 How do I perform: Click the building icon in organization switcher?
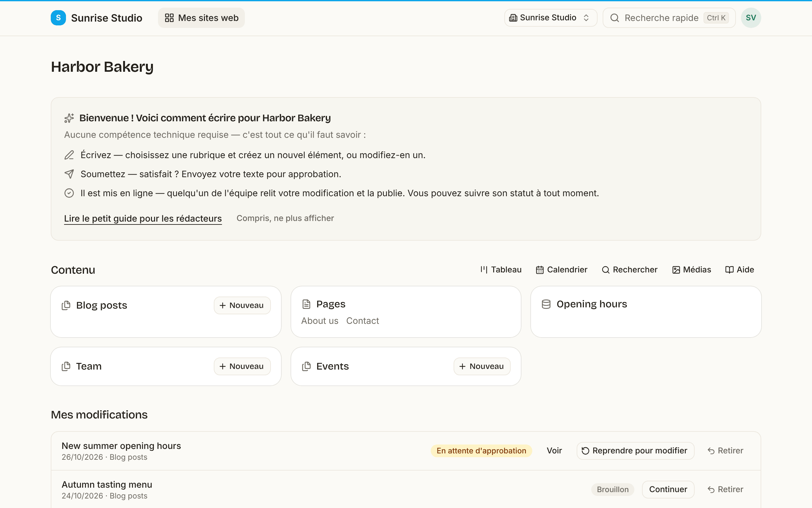point(513,18)
